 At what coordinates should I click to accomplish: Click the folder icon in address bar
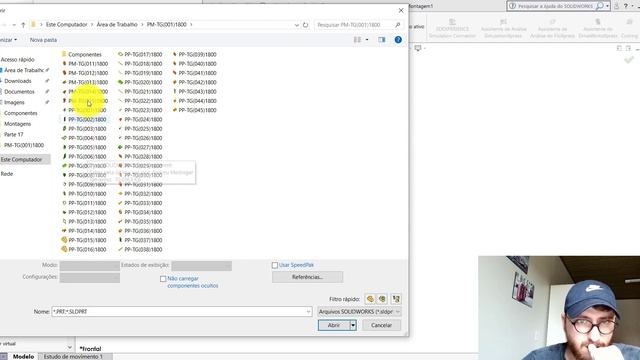tap(34, 24)
